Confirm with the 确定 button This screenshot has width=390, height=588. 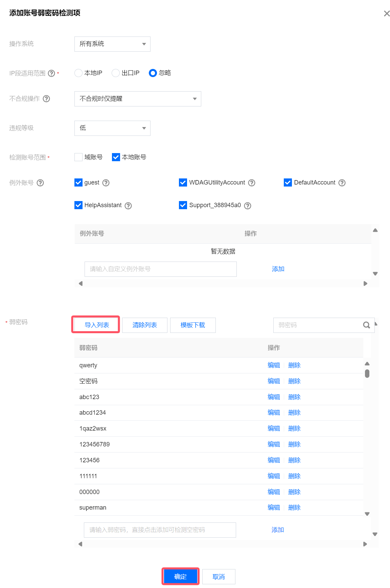180,577
